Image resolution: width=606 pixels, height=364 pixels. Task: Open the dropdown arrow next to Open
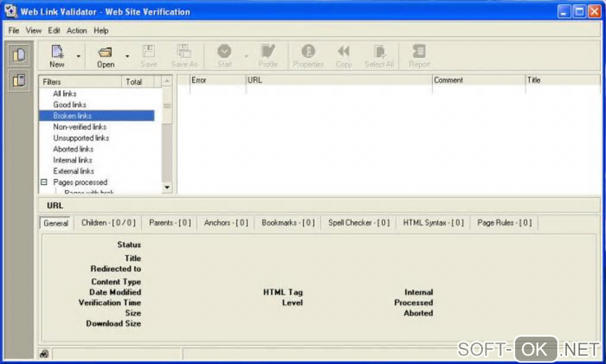click(127, 57)
